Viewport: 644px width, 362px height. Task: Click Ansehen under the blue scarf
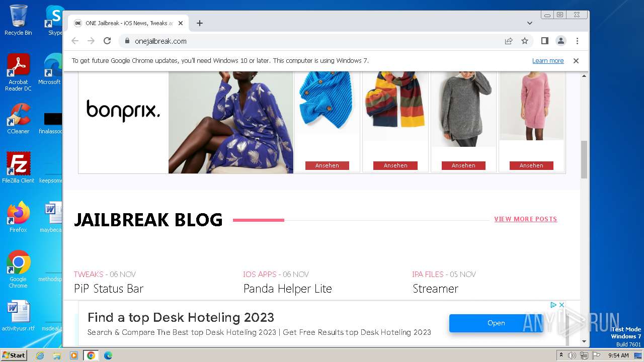coord(327,165)
